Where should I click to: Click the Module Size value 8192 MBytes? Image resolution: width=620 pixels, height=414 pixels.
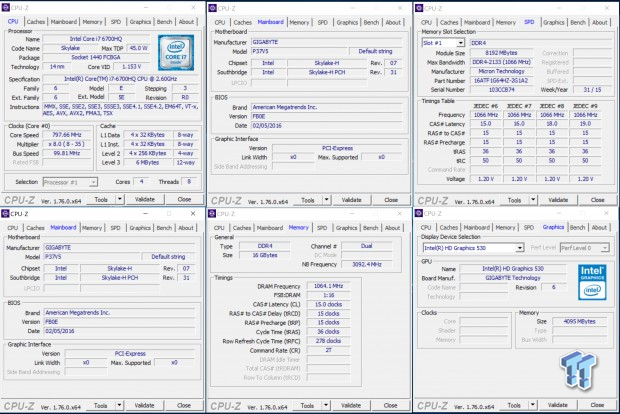[501, 53]
